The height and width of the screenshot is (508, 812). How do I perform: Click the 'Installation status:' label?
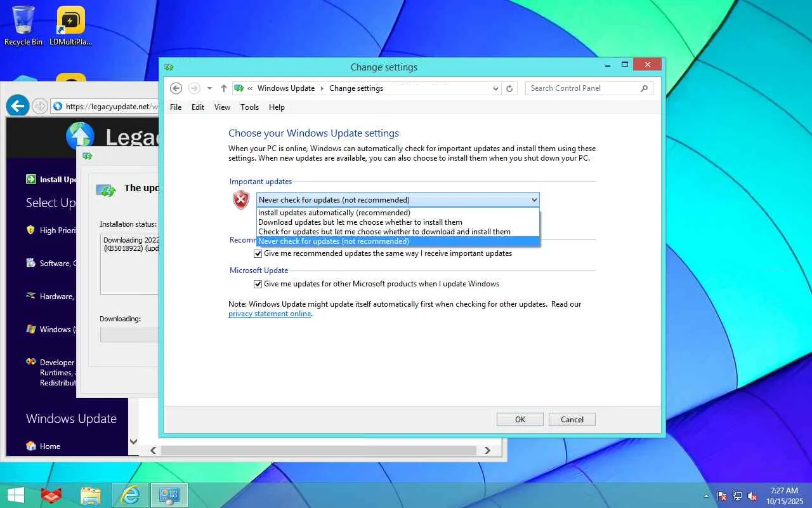(128, 224)
